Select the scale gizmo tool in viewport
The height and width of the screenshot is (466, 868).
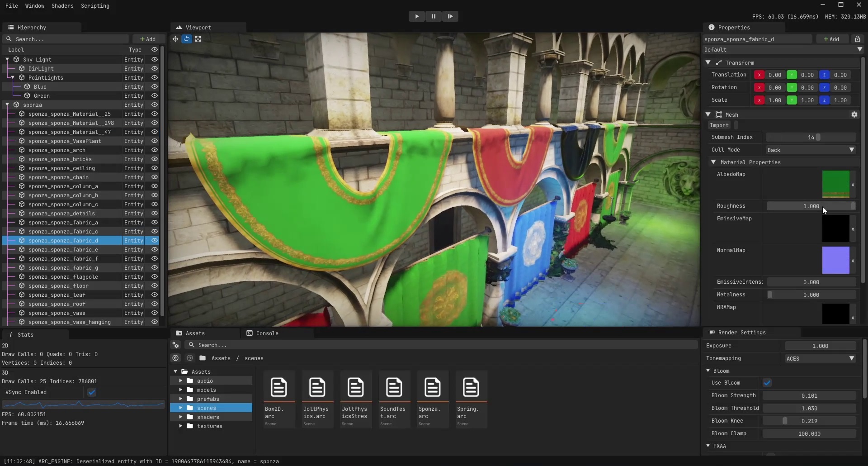[x=198, y=39]
